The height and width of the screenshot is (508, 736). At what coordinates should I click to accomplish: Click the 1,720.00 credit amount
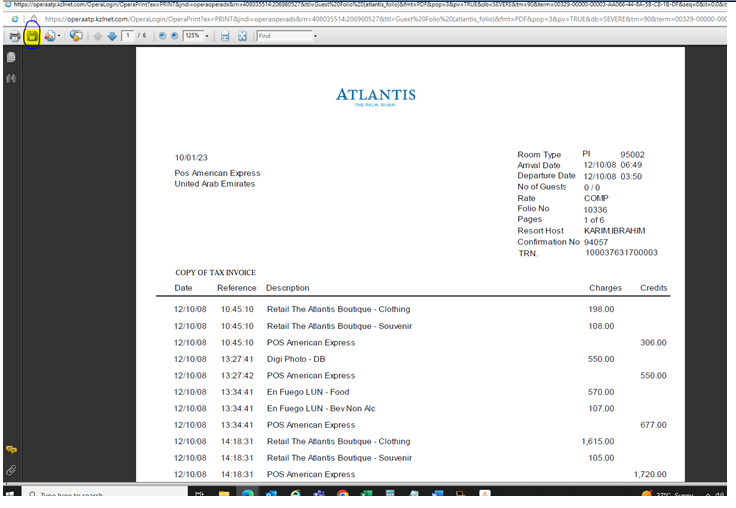pyautogui.click(x=650, y=474)
